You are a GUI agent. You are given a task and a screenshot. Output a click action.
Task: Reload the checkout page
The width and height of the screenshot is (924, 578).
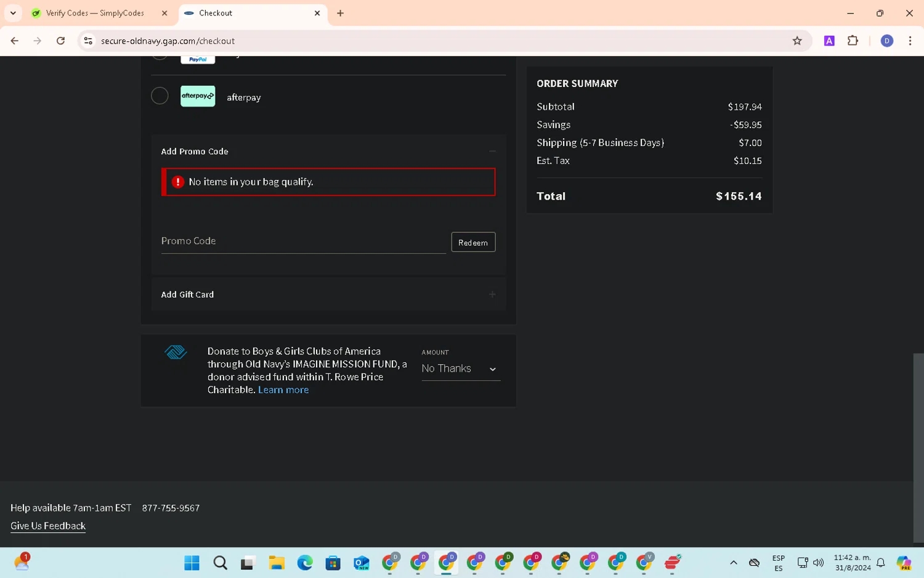[x=60, y=41]
